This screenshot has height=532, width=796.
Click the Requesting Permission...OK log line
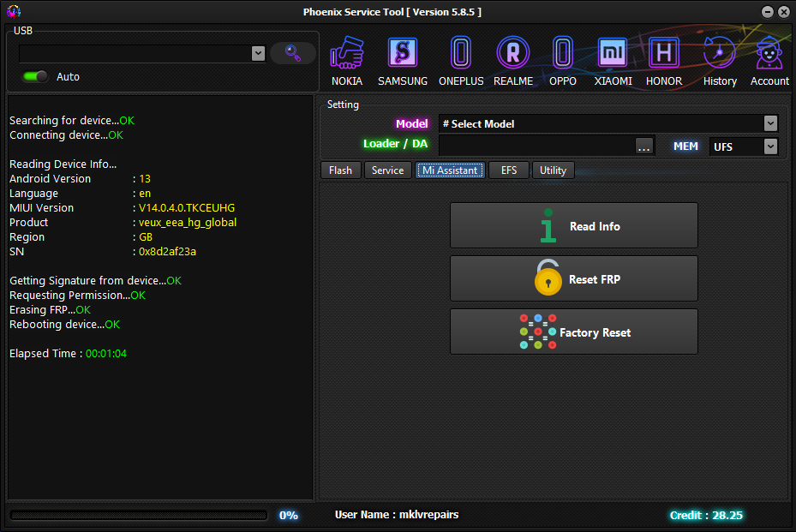click(78, 296)
